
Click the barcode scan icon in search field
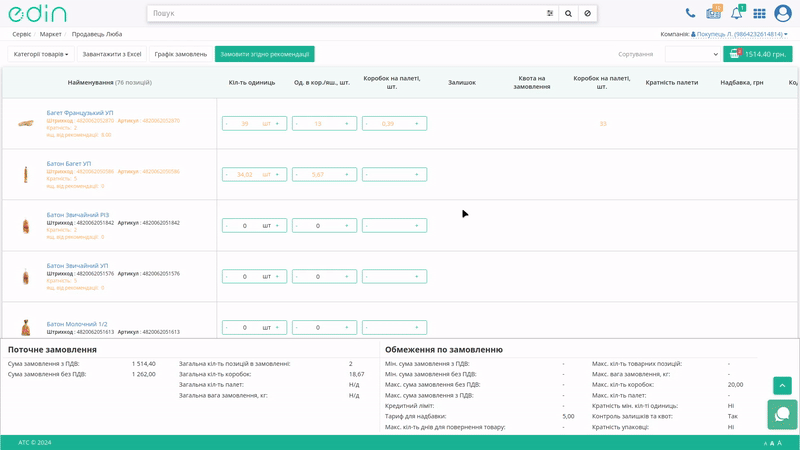tap(550, 13)
